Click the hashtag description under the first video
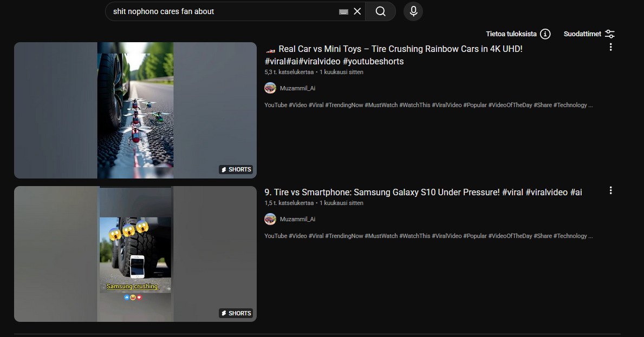 coord(428,105)
